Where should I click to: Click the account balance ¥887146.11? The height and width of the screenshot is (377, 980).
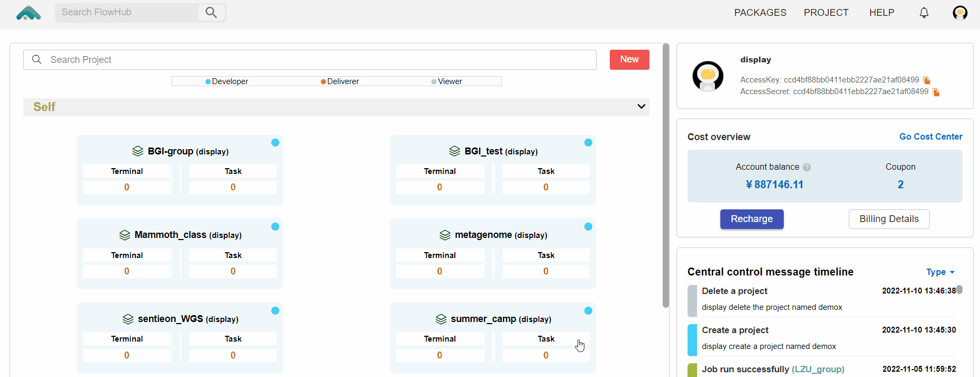[774, 185]
